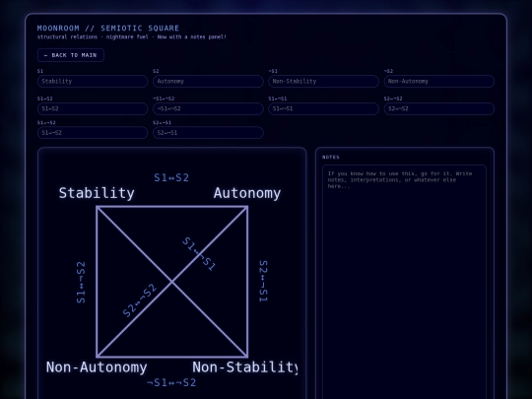Viewport: 532px width, 399px height.
Task: Click the S2–¬S1 relation label input
Action: pyautogui.click(x=208, y=133)
